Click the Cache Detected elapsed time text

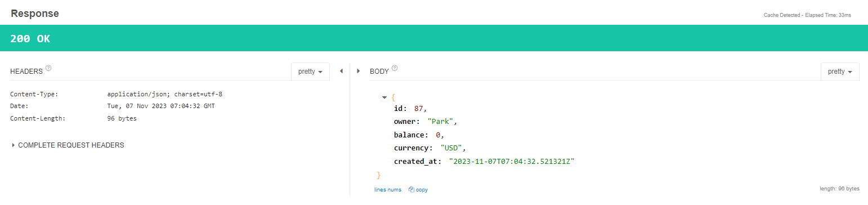click(807, 15)
